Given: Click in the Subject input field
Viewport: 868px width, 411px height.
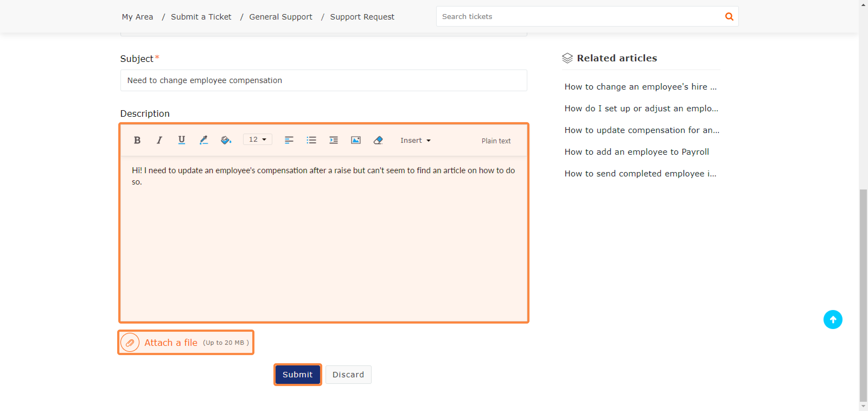Looking at the screenshot, I should click(x=324, y=80).
